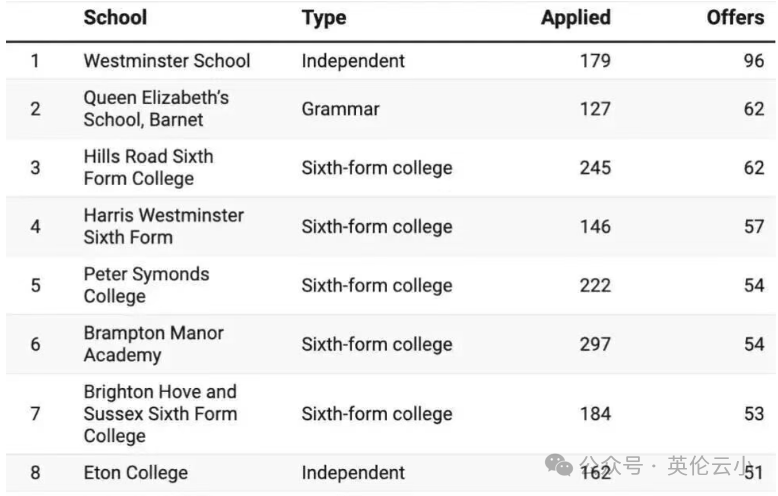
Task: Sort by the Type column header
Action: point(323,17)
